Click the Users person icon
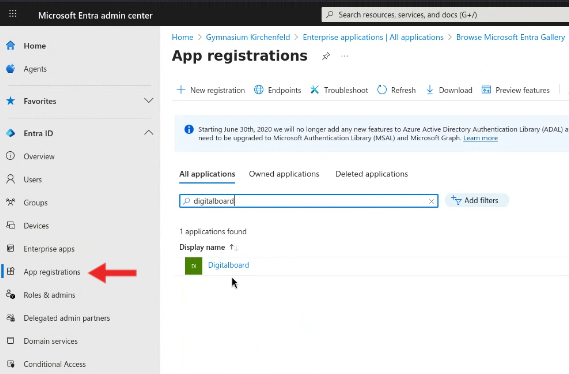Screen dimensions: 569x374 pyautogui.click(x=11, y=179)
